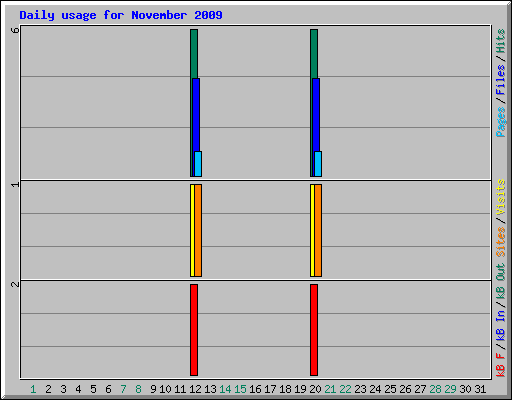This screenshot has width=512, height=400.
Task: Click the orange Sites bar for day 20
Action: 318,230
